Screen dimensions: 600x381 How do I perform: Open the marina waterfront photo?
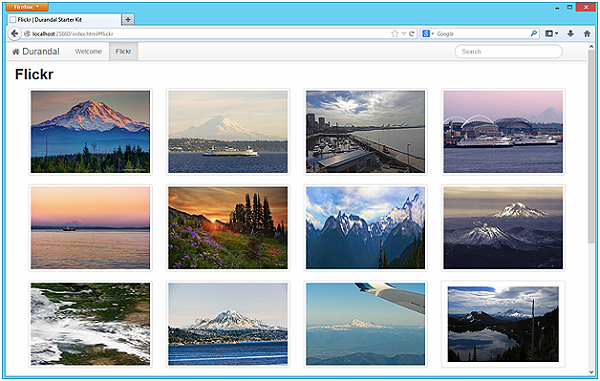pyautogui.click(x=365, y=132)
